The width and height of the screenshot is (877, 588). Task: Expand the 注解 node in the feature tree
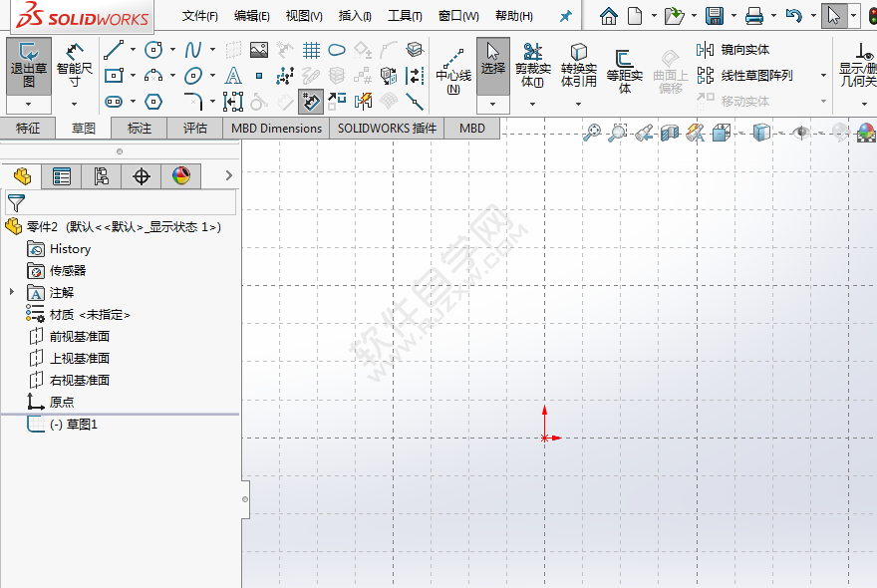pyautogui.click(x=13, y=292)
